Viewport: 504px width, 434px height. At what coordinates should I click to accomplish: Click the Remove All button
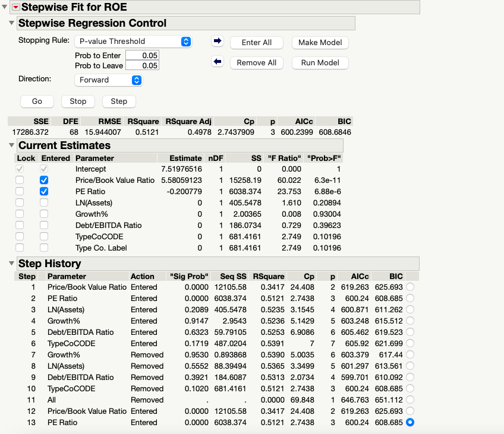pos(256,63)
